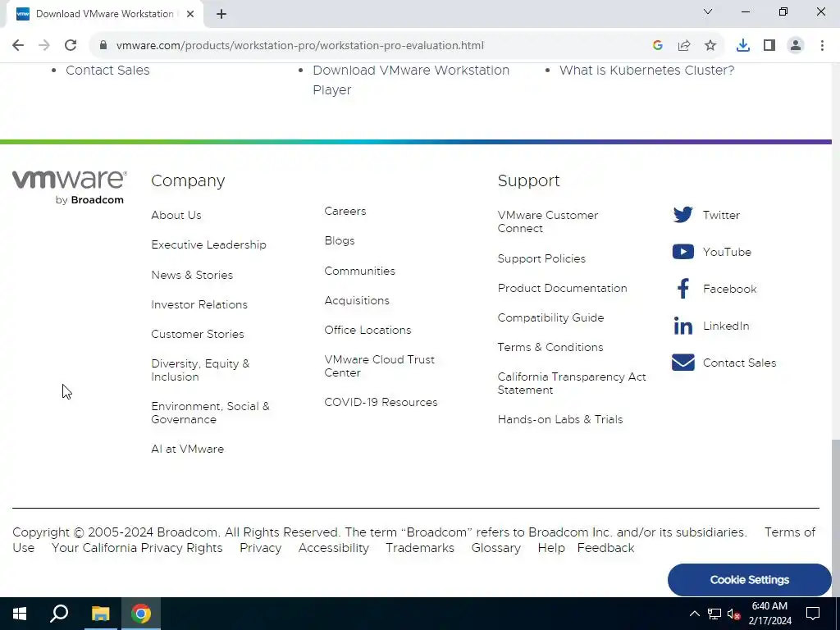Screen dimensions: 840x630
Task: Bookmark this page with the star icon
Action: [x=710, y=46]
